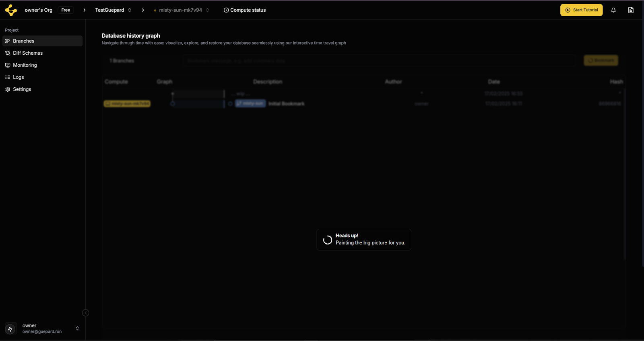644x341 pixels.
Task: Click the Compute status info icon
Action: click(x=226, y=10)
